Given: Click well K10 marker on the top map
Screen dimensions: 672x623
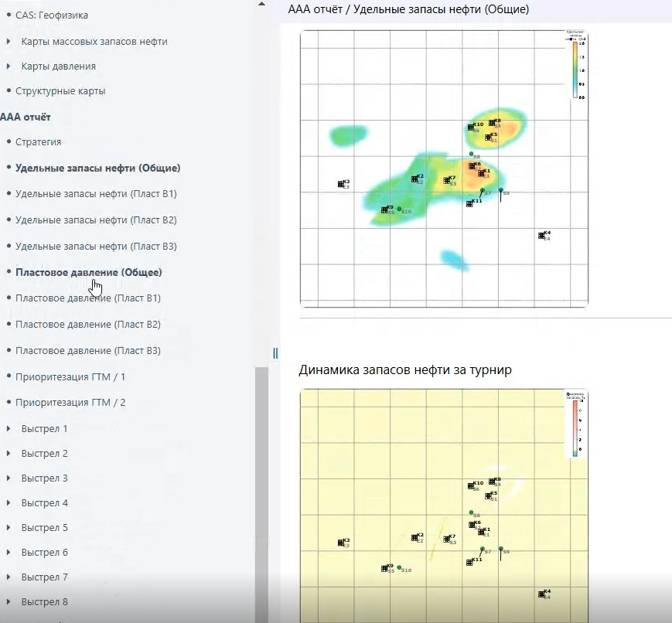Looking at the screenshot, I should 471,128.
